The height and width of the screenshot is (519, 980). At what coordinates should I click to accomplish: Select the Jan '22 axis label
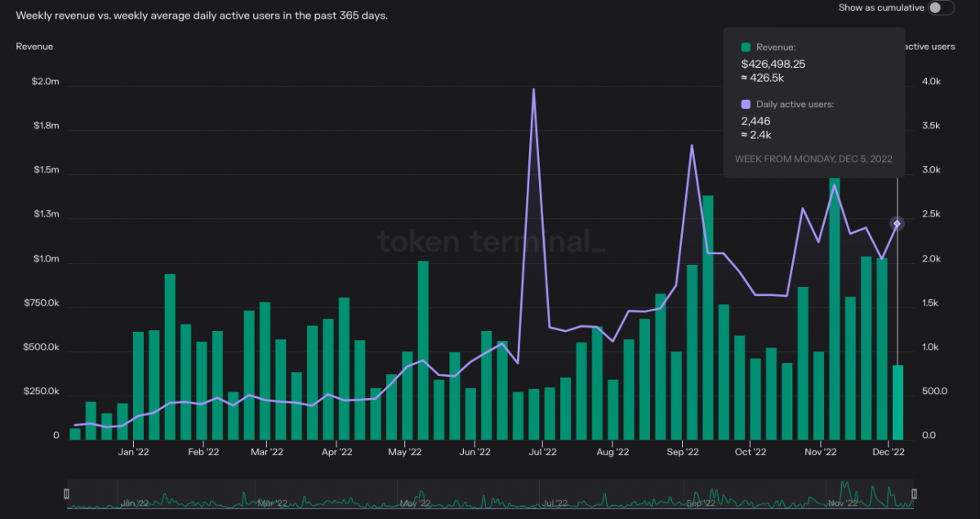click(134, 451)
